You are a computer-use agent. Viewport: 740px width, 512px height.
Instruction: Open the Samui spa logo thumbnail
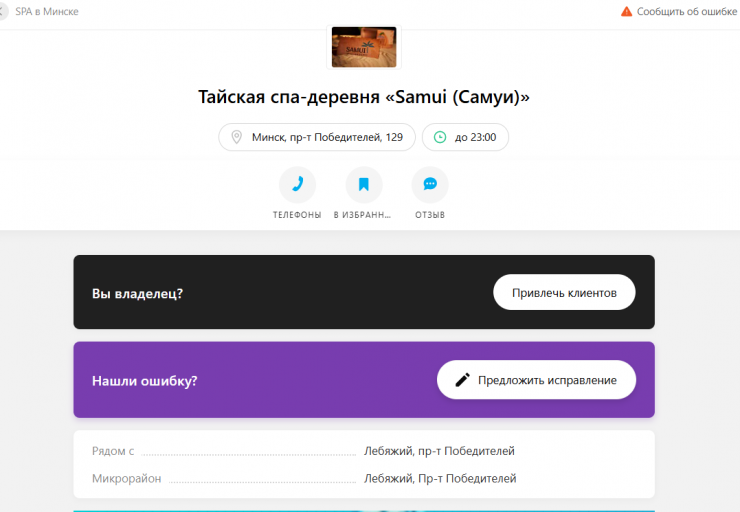(x=364, y=47)
